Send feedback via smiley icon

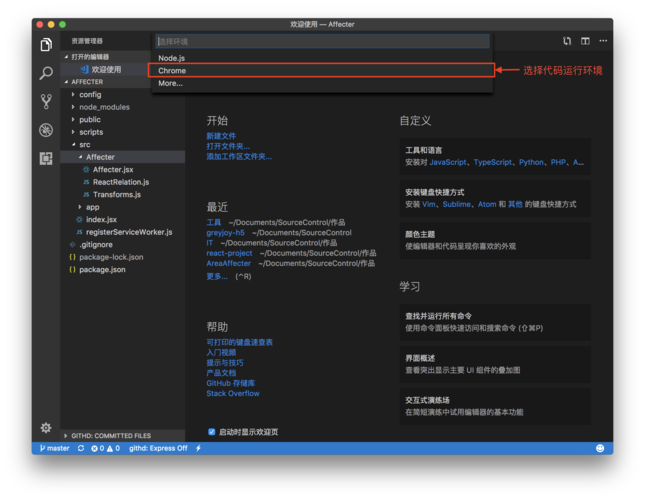(600, 448)
